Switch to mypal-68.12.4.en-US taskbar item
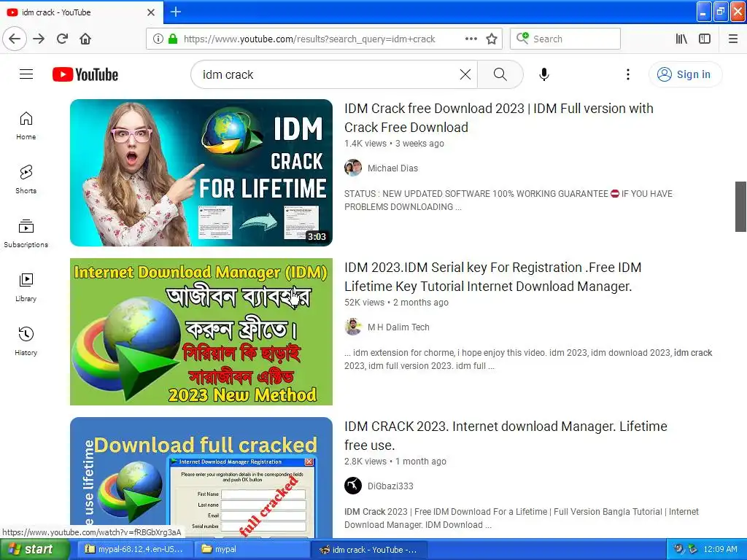747x560 pixels. coord(133,550)
